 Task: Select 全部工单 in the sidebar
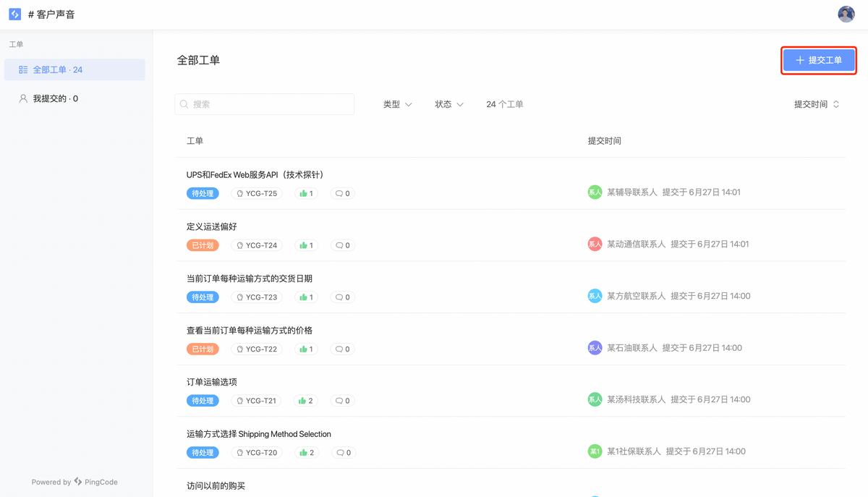tap(75, 69)
